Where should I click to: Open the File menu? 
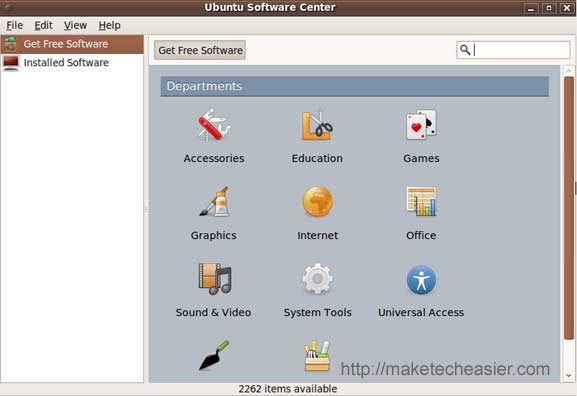(15, 25)
